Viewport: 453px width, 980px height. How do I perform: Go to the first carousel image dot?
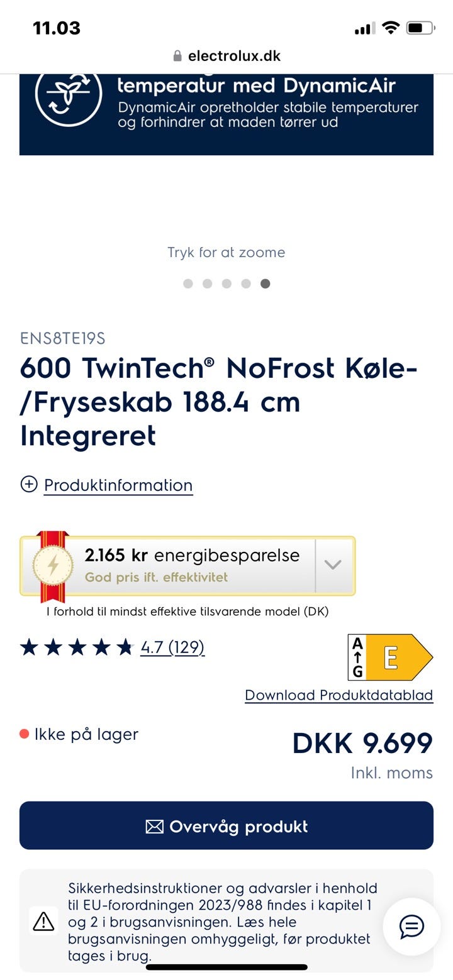(x=187, y=284)
